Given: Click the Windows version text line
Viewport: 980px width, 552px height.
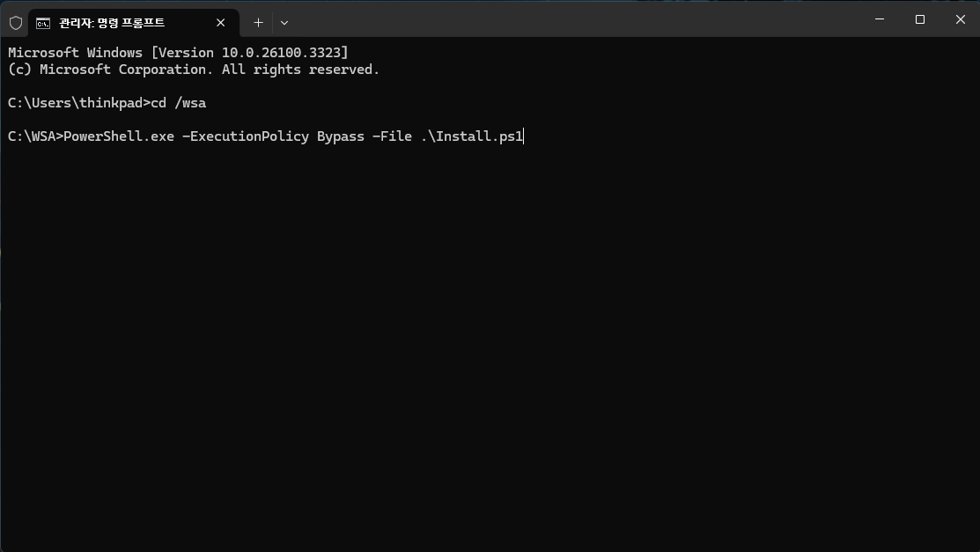Looking at the screenshot, I should [x=178, y=53].
